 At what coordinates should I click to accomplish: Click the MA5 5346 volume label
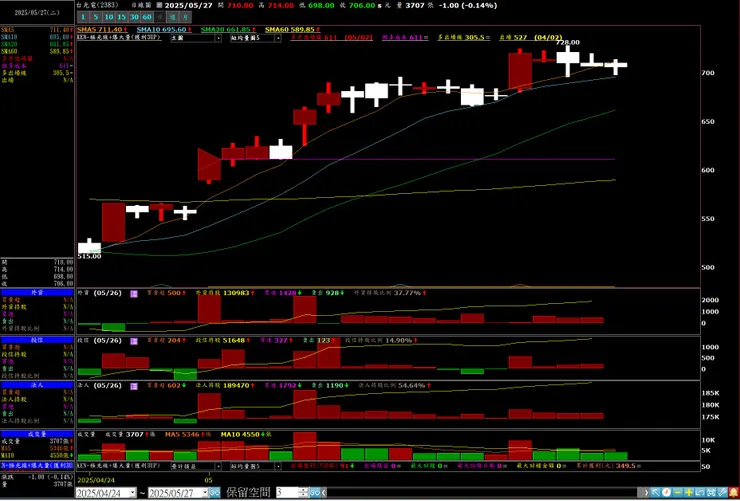point(185,434)
